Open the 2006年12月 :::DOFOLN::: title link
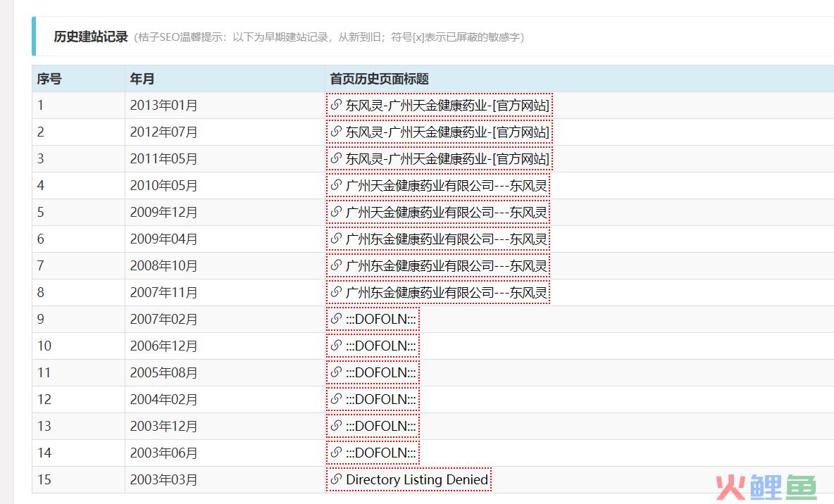 tap(381, 346)
